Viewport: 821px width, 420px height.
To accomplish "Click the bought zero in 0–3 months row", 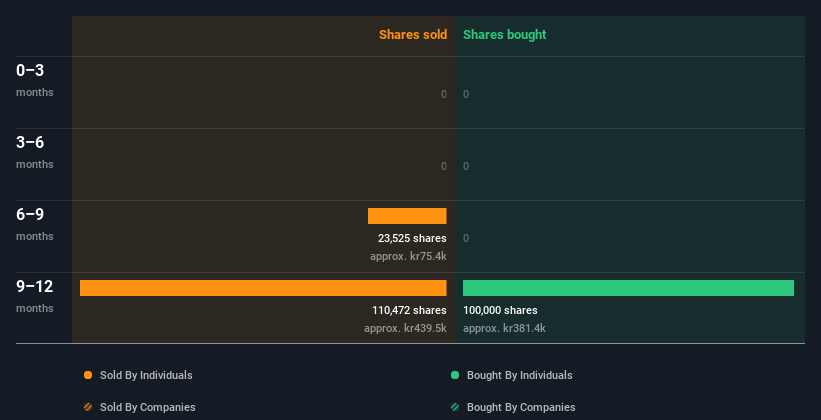I will click(x=466, y=94).
